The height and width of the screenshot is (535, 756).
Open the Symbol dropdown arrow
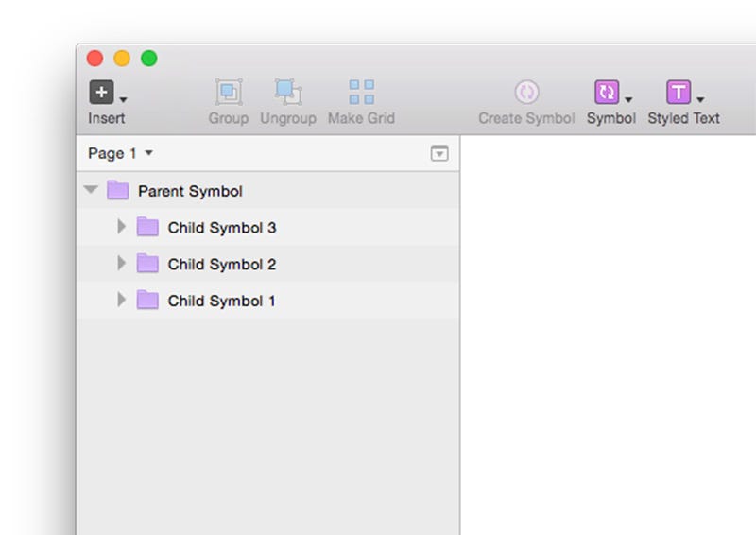(628, 100)
